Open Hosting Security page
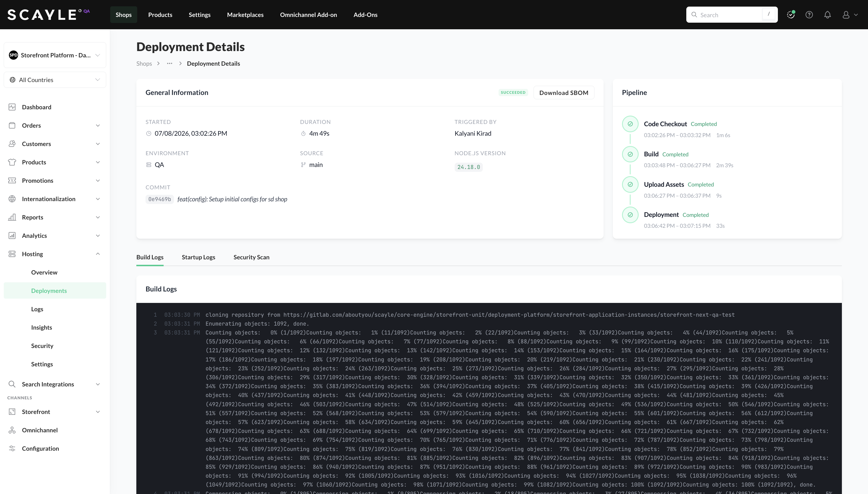The width and height of the screenshot is (868, 494). click(x=42, y=345)
